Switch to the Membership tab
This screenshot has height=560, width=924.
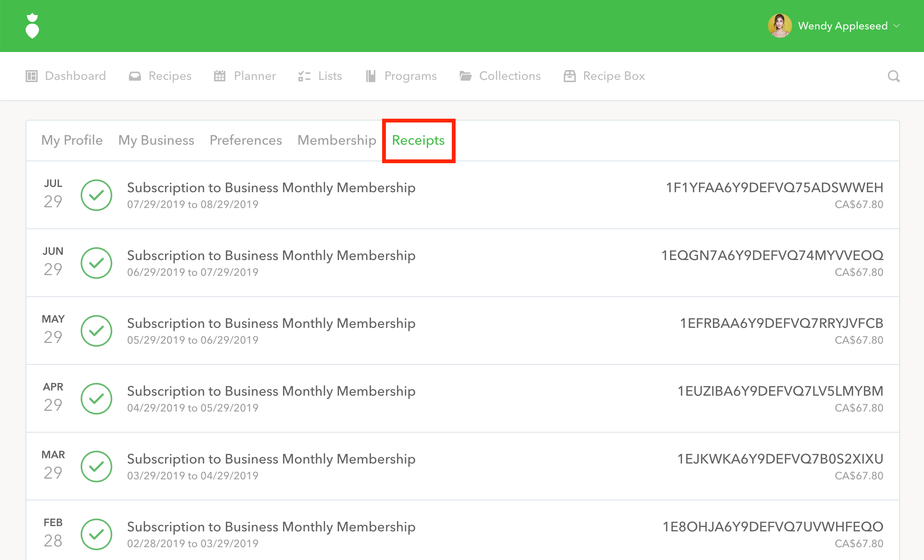(x=337, y=140)
